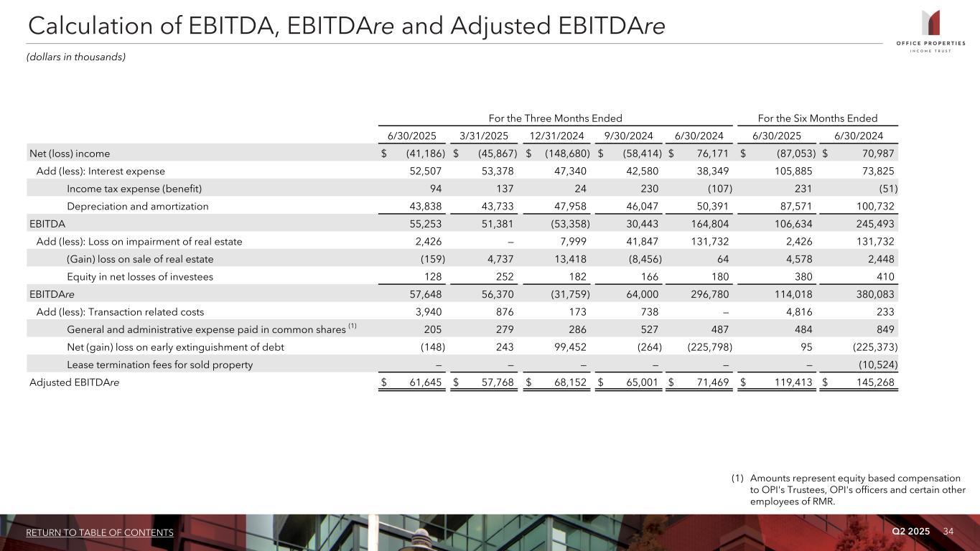Select impairment loss value 41,847
Screen dimensions: 980x551
tap(641, 241)
